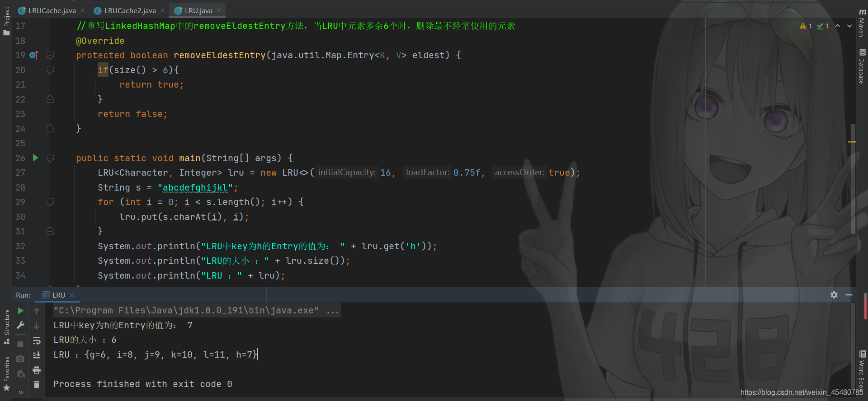This screenshot has width=868, height=401.
Task: Click the lru.get('h') call on line 32
Action: coord(396,246)
